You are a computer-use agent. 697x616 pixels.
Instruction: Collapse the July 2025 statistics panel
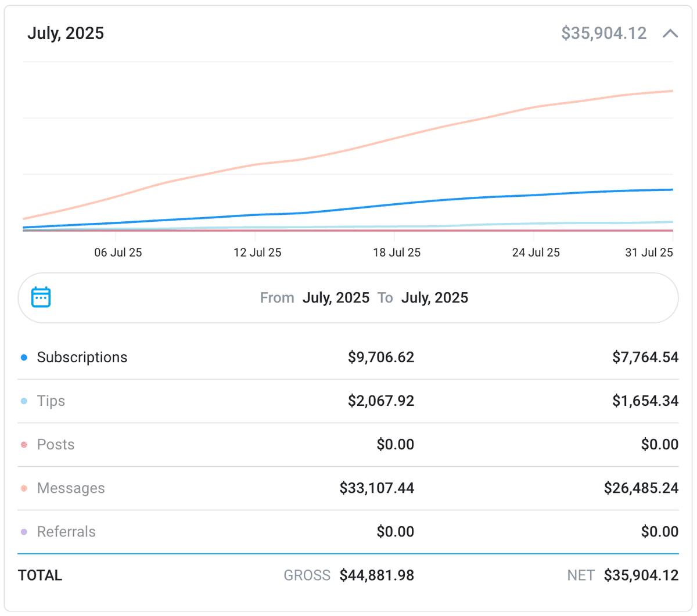point(670,33)
